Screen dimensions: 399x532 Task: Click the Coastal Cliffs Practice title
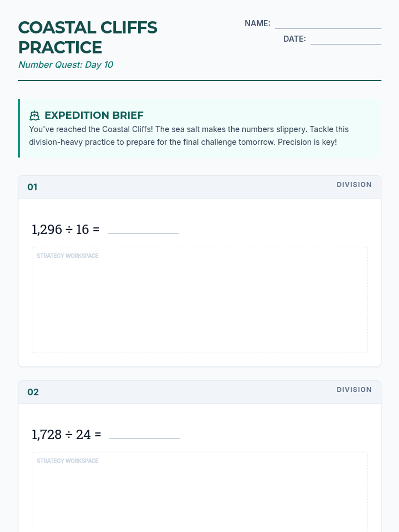88,37
